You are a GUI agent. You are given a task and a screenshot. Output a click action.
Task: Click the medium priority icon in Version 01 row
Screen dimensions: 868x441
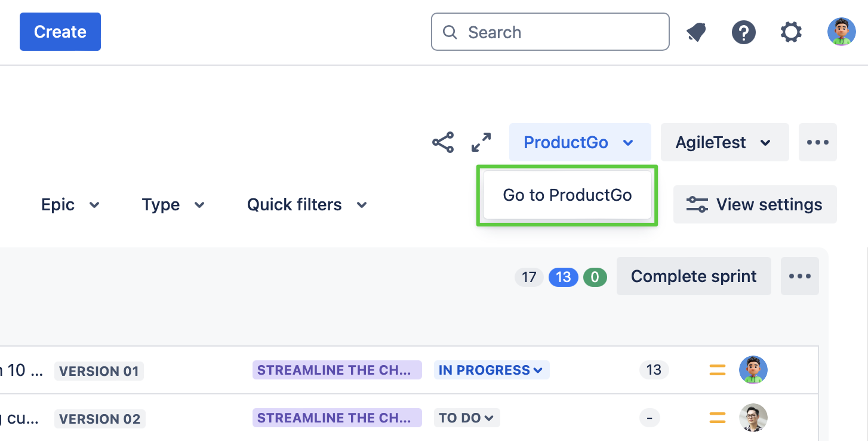pyautogui.click(x=718, y=370)
